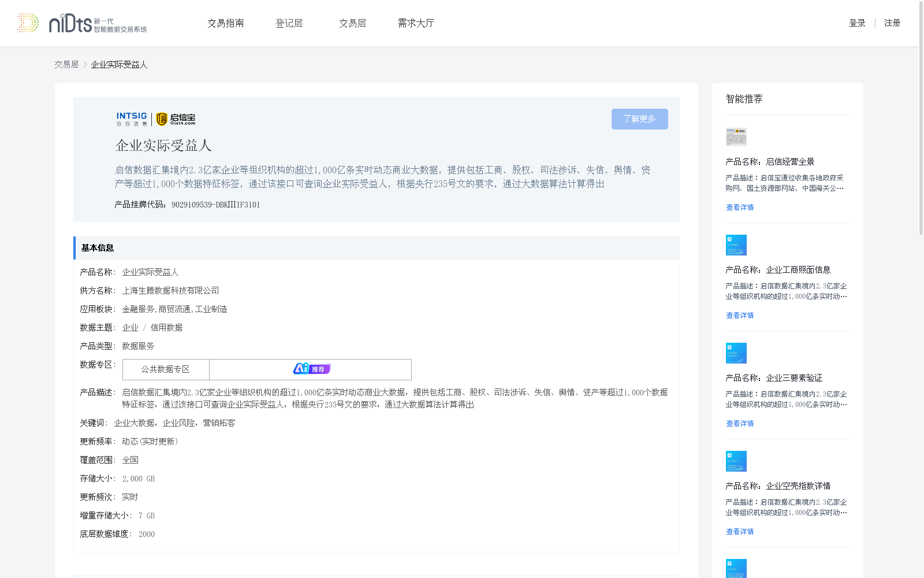Click product name 企业工商照面信息
This screenshot has width=924, height=578.
tap(798, 270)
